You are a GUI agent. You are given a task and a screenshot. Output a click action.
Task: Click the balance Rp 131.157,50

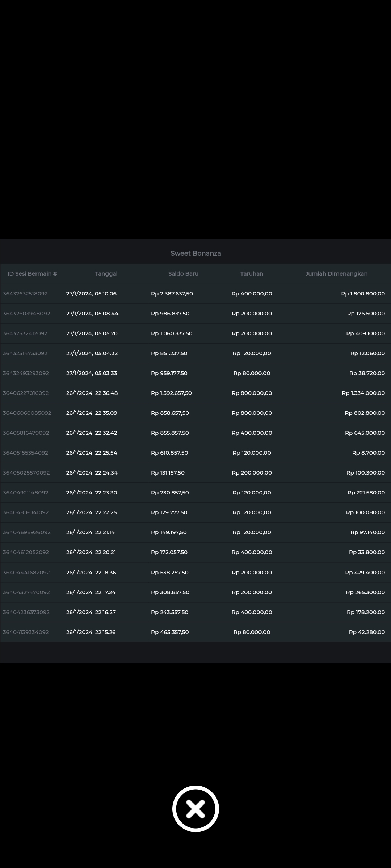point(168,473)
